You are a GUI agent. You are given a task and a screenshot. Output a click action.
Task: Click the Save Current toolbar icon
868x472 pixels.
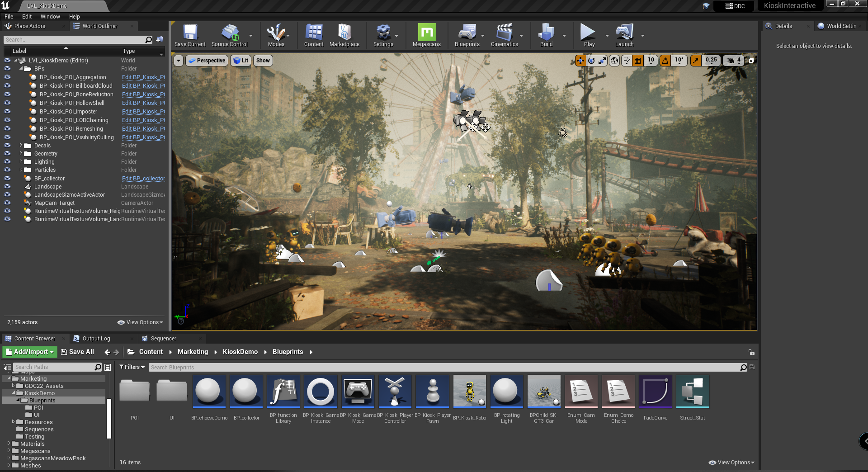coord(190,35)
